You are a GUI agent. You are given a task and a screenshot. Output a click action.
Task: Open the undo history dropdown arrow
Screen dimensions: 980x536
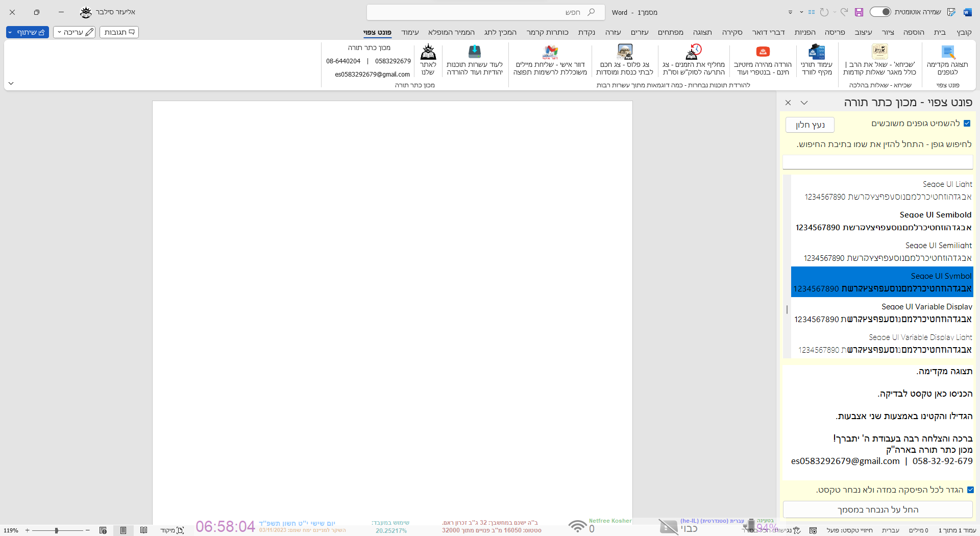coord(835,12)
